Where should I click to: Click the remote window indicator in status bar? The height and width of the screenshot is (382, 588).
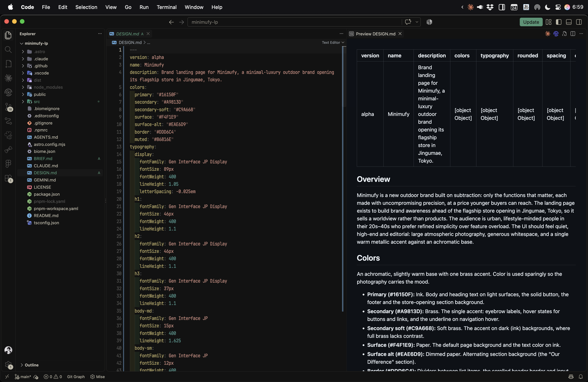tap(7, 377)
